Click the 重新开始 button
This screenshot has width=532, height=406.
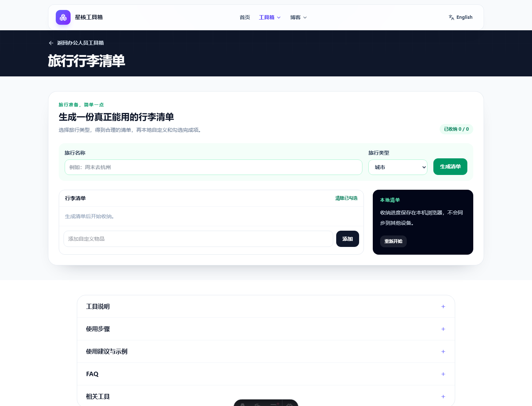tap(393, 241)
